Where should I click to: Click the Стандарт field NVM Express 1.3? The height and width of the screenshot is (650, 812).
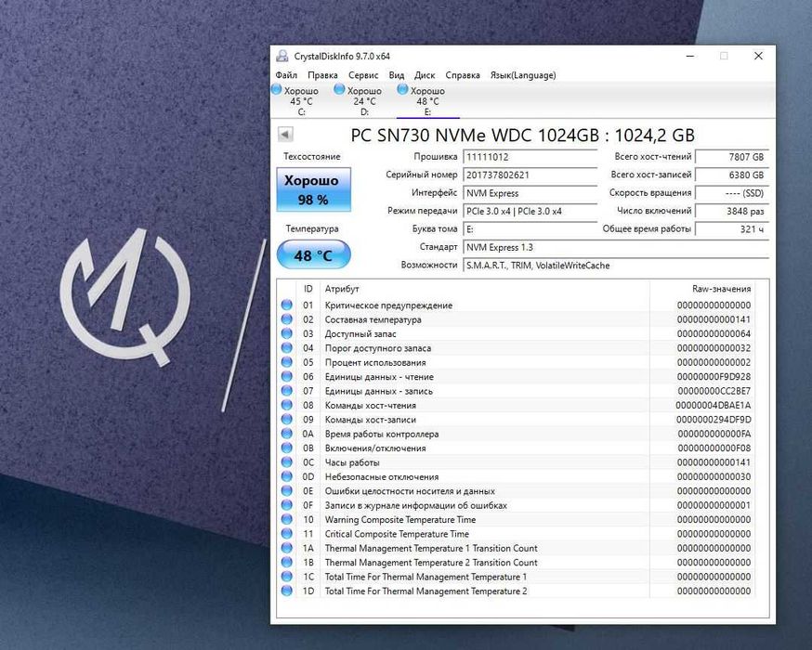[616, 247]
